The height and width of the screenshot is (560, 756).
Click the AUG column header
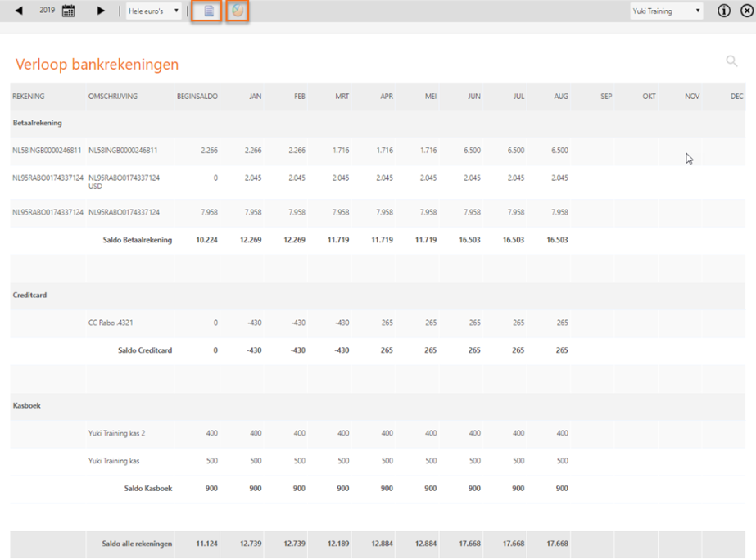click(561, 97)
